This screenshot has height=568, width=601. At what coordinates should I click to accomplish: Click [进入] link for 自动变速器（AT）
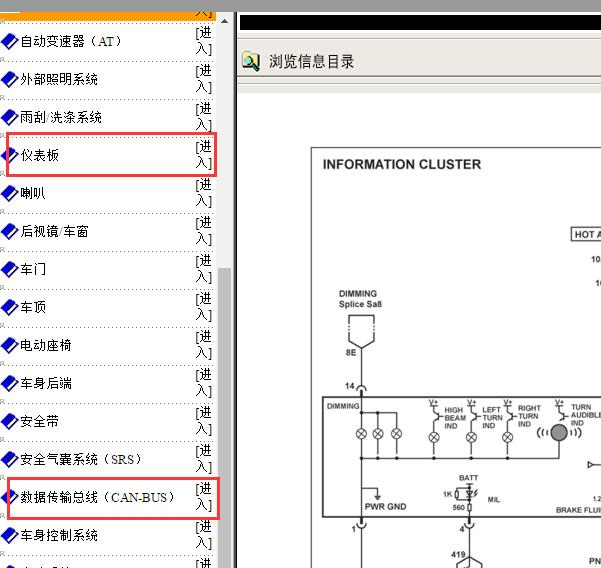[204, 41]
